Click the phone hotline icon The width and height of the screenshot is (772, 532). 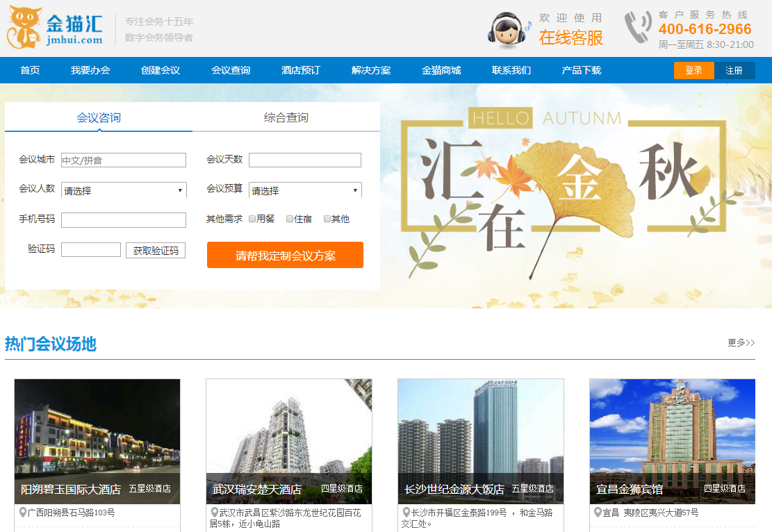coord(637,28)
